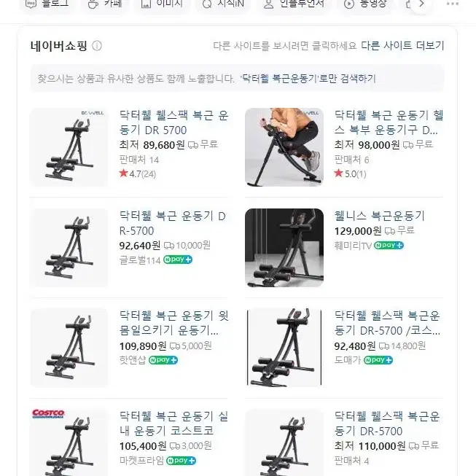Click the Npay icon beside 핫앤샵
Screen dimensions: 476x476
tap(163, 360)
